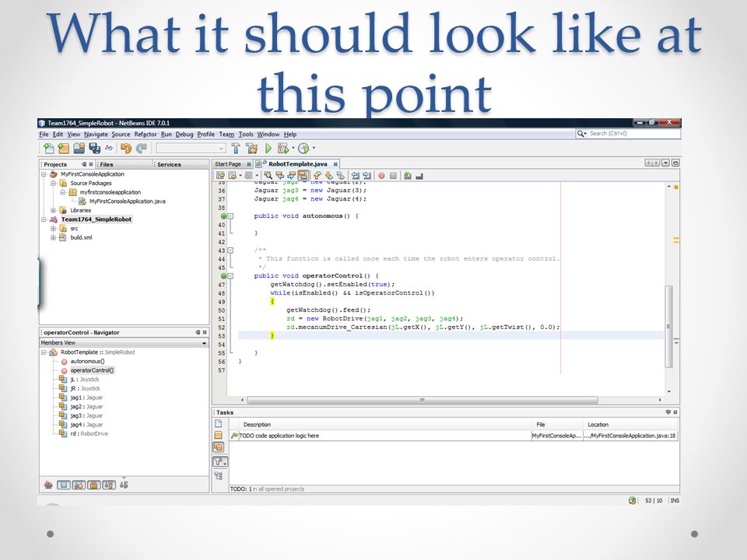Click the Open Project toolbar icon

[79, 149]
